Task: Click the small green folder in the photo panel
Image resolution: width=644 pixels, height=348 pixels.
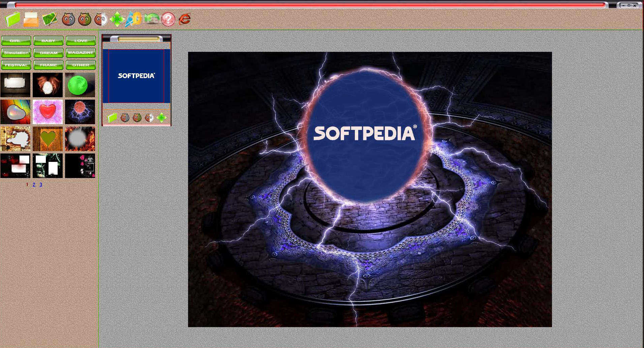Action: click(x=112, y=117)
